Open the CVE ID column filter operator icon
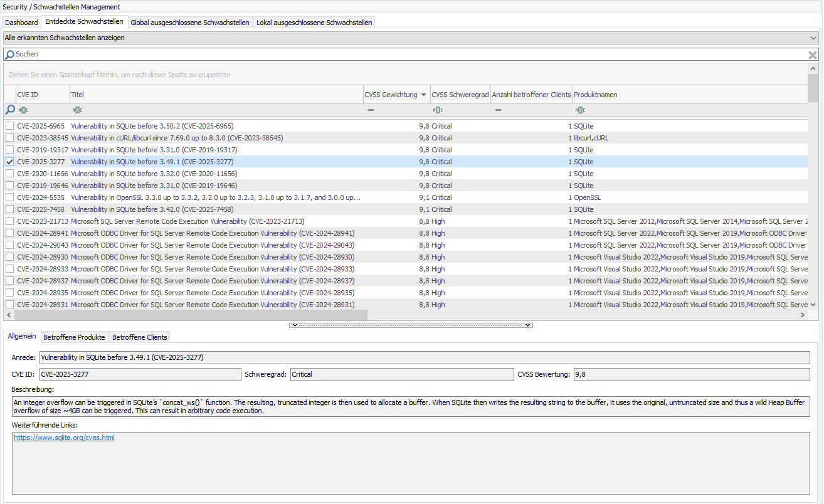This screenshot has width=824, height=504. tap(23, 110)
